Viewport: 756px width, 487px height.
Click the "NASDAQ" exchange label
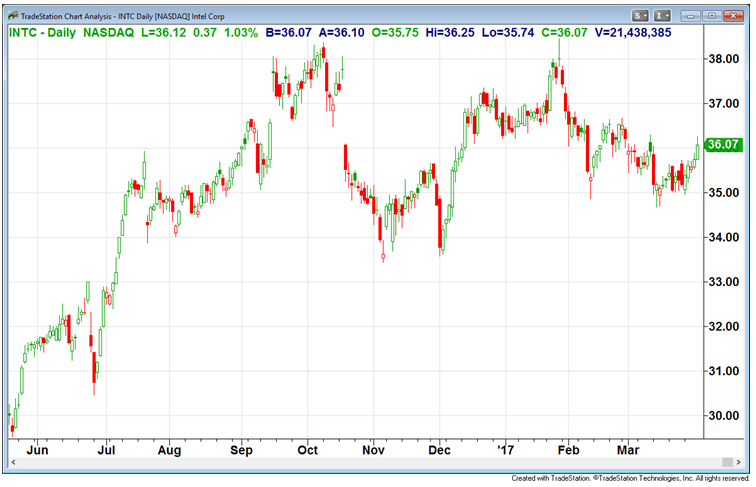(108, 33)
